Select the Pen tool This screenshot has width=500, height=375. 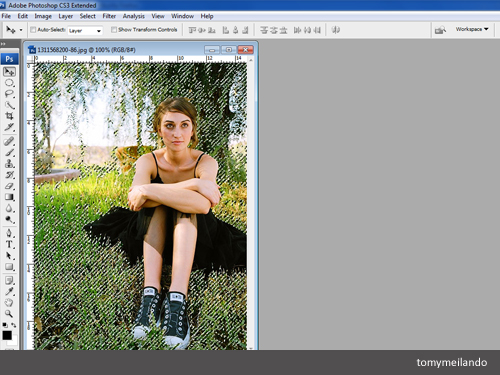[9, 233]
